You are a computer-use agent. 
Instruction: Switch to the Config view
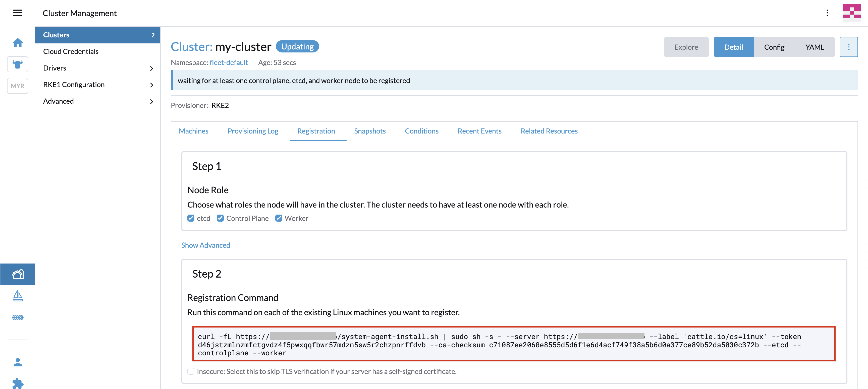[774, 47]
